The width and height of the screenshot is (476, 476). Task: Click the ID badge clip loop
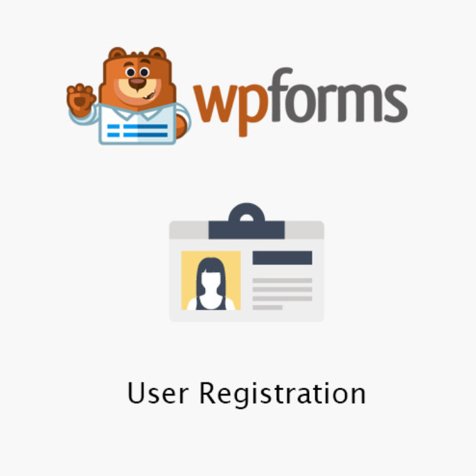[x=247, y=213]
